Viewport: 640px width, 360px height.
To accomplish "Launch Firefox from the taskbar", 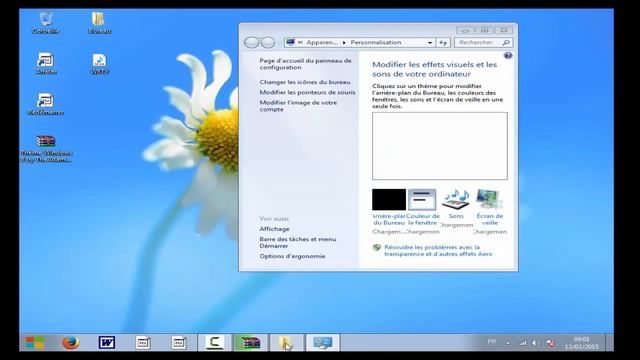I will coord(71,342).
